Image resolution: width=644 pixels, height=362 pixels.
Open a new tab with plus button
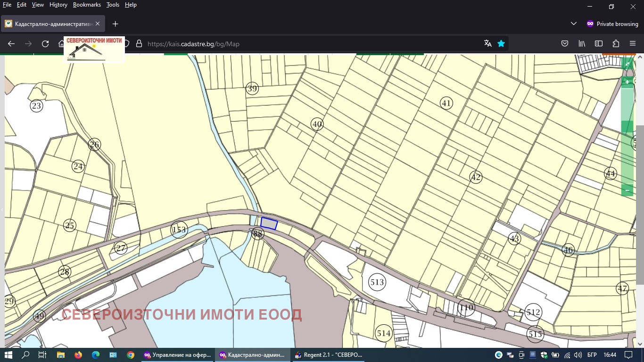(115, 24)
